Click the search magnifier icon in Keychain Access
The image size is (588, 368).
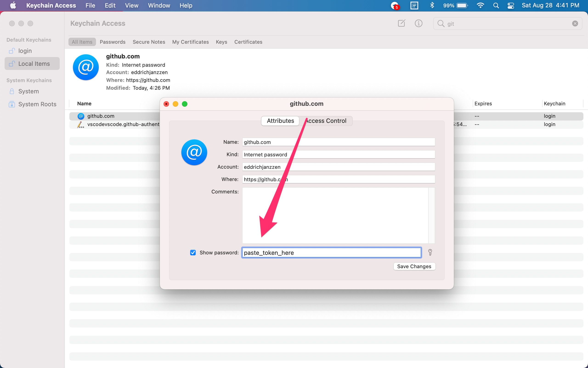click(x=441, y=24)
